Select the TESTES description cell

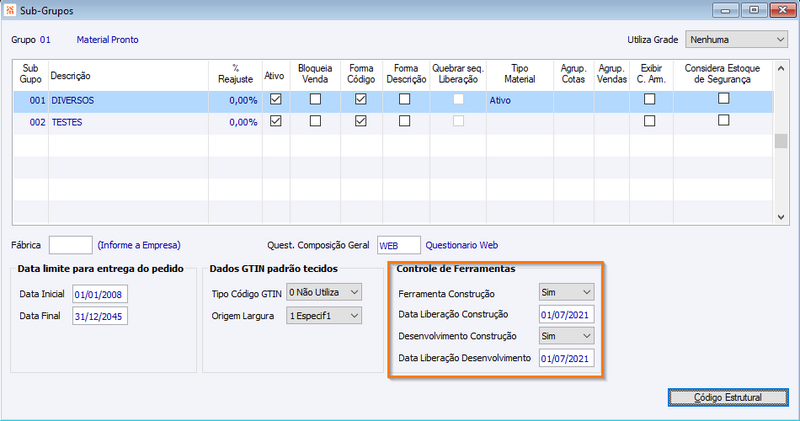pyautogui.click(x=129, y=122)
